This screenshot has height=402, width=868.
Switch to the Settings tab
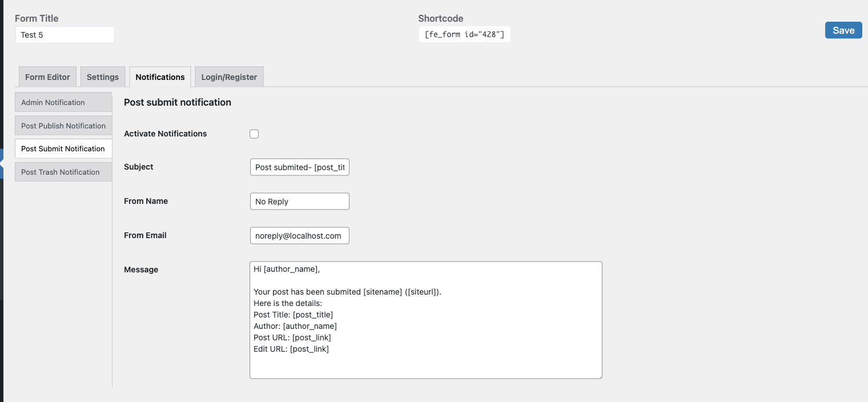[x=103, y=77]
